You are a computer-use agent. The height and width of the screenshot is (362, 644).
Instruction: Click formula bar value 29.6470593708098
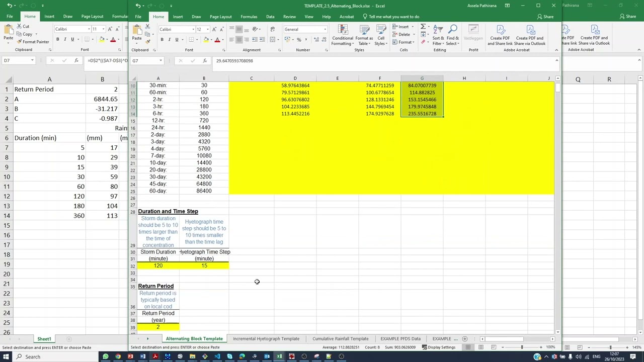tap(234, 61)
